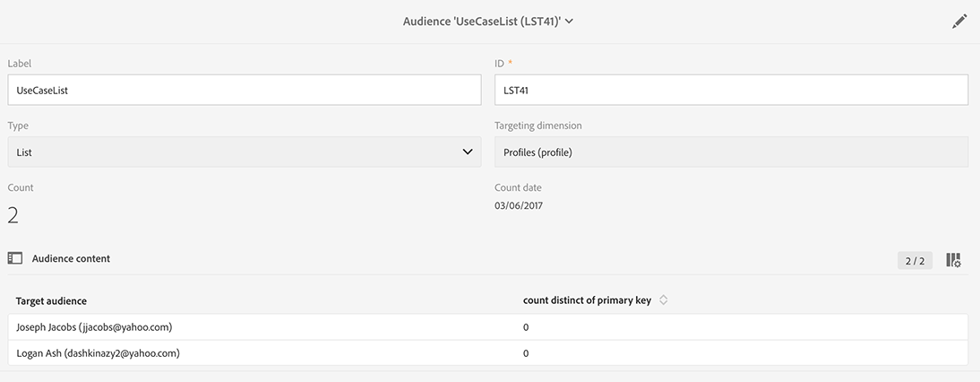
Task: Open the column configuration icon
Action: 954,260
